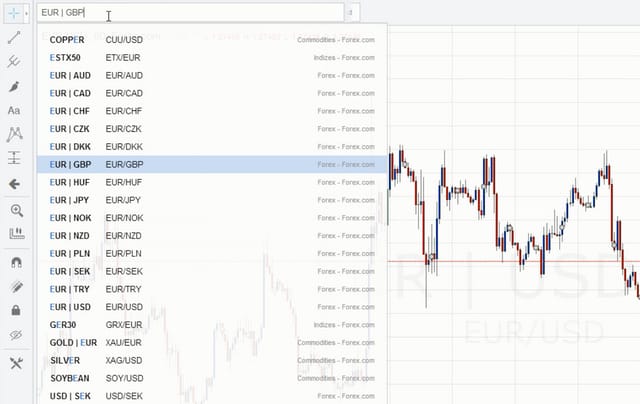Screen dimensions: 640x404
Task: Select GER30 GRX/EUR index
Action: (212, 325)
